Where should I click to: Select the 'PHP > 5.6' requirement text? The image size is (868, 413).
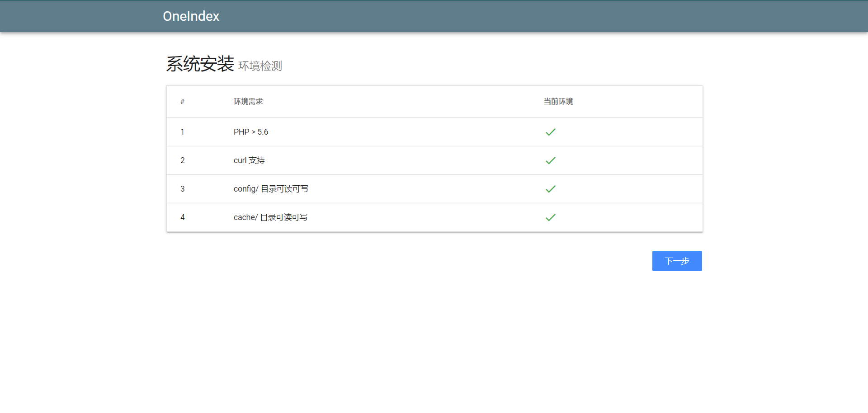pos(251,132)
